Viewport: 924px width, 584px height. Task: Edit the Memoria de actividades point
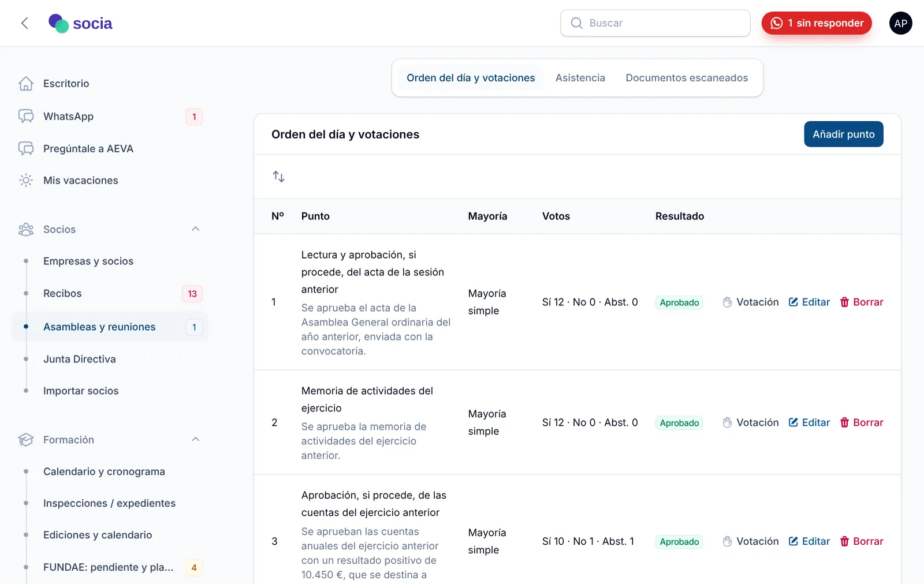(x=809, y=423)
